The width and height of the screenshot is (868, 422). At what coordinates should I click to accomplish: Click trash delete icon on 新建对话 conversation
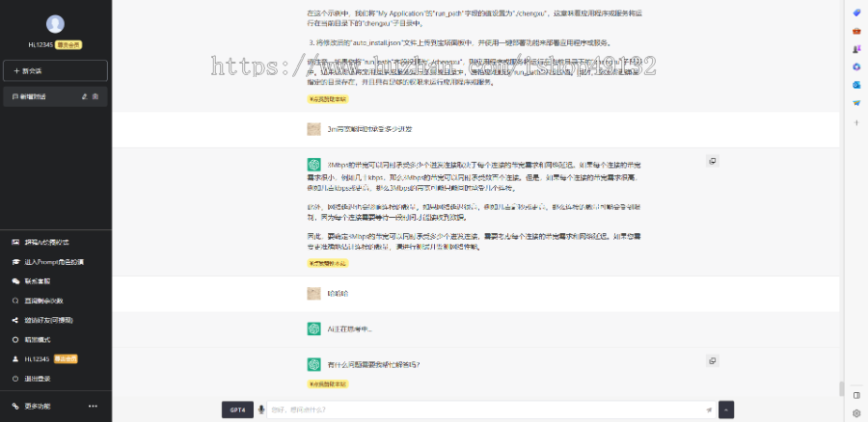95,96
